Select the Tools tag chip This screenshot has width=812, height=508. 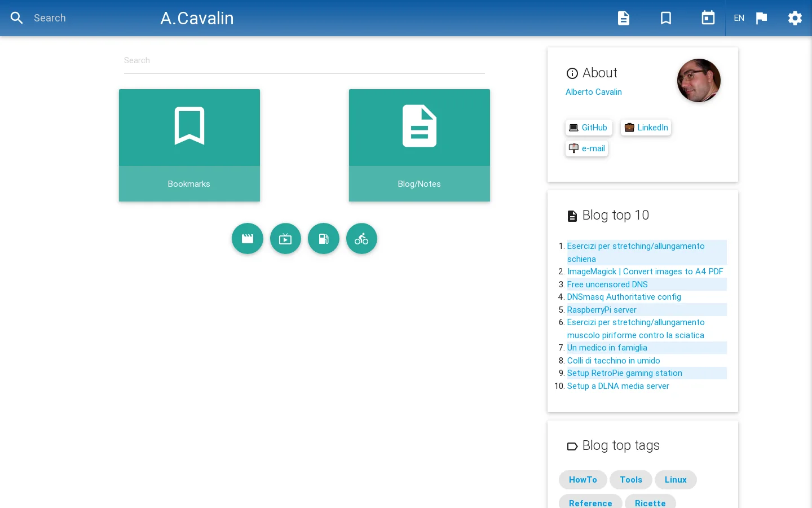[x=631, y=480]
